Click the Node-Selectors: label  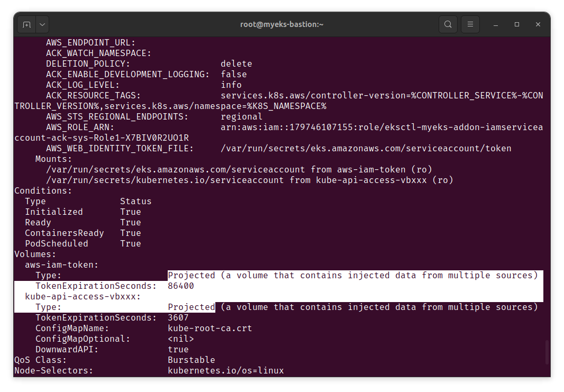pos(53,371)
